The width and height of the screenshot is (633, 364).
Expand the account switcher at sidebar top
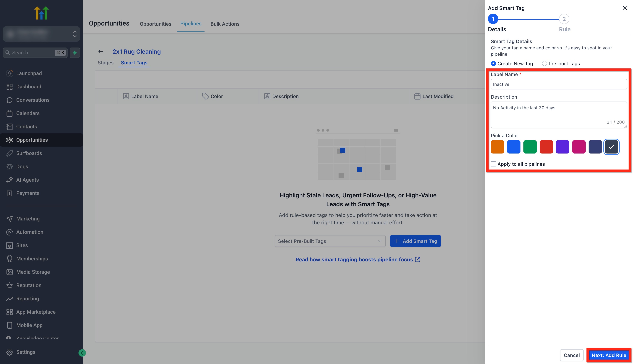(41, 34)
